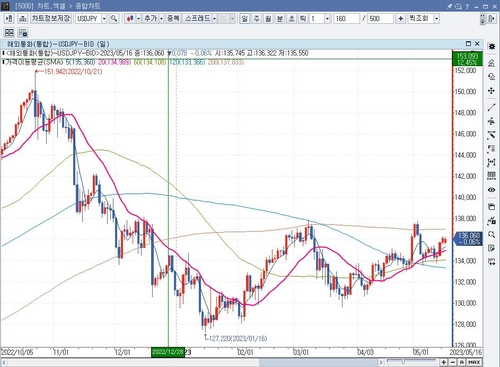Select the candlestick chart type icon
The width and height of the screenshot is (500, 367).
[x=130, y=19]
